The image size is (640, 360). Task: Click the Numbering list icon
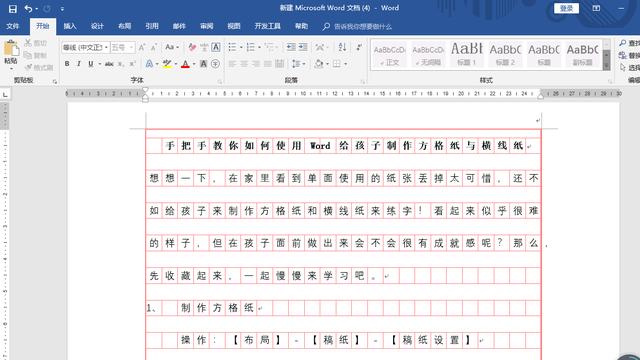(x=251, y=47)
